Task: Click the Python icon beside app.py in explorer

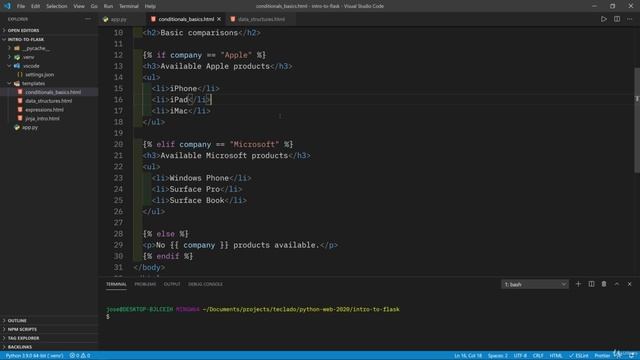Action: [x=17, y=127]
